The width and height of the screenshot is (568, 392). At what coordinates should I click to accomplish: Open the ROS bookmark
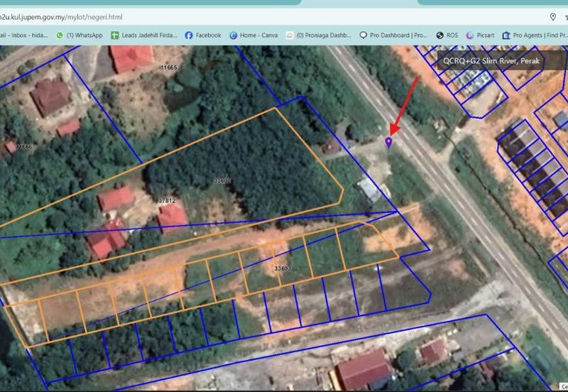point(447,35)
